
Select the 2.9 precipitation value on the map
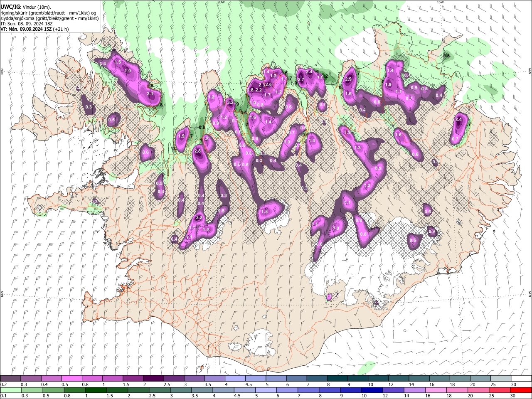(348, 79)
